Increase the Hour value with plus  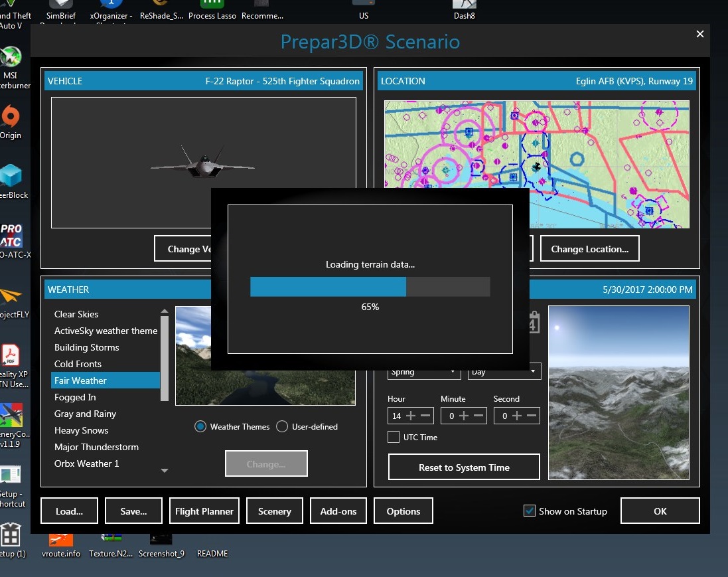[x=411, y=416]
